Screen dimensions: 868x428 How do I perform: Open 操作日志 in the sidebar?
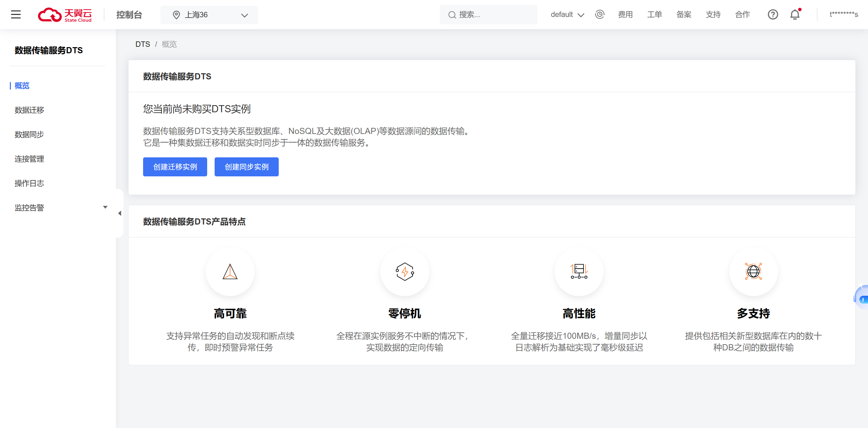(x=29, y=183)
